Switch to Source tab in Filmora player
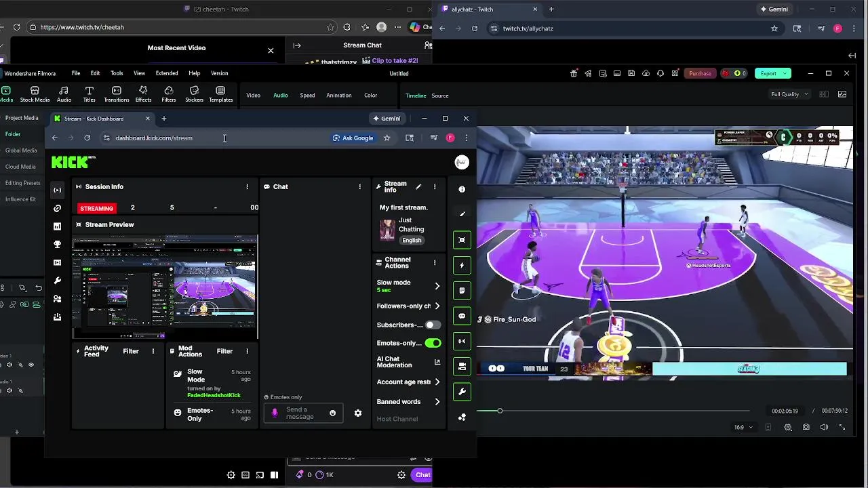The width and height of the screenshot is (868, 488). (440, 96)
